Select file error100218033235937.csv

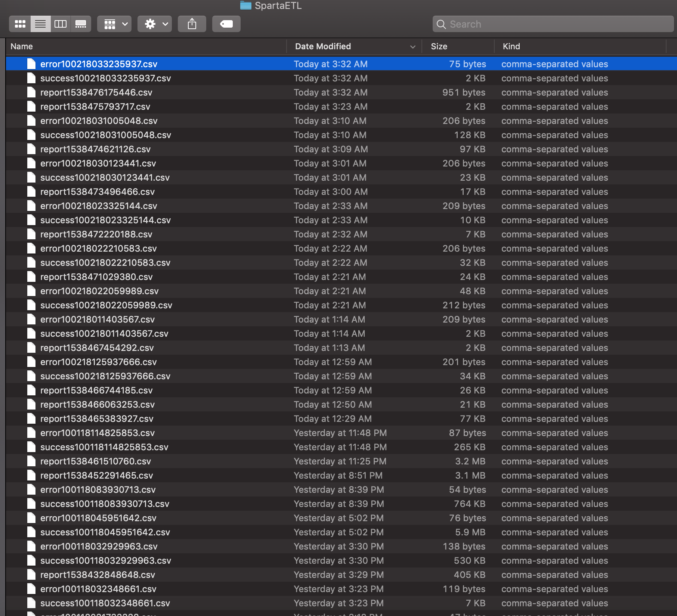[341, 64]
